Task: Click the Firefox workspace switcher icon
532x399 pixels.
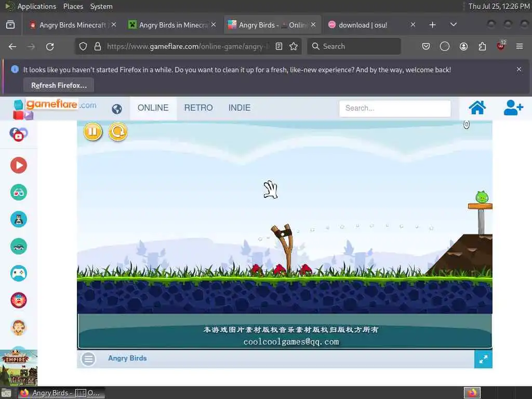Action: click(472, 393)
